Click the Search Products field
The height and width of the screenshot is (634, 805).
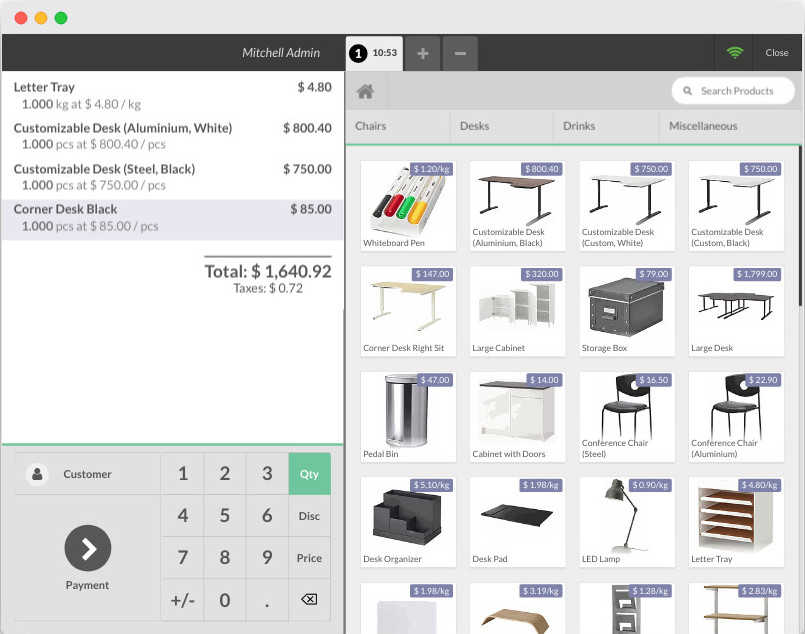733,91
